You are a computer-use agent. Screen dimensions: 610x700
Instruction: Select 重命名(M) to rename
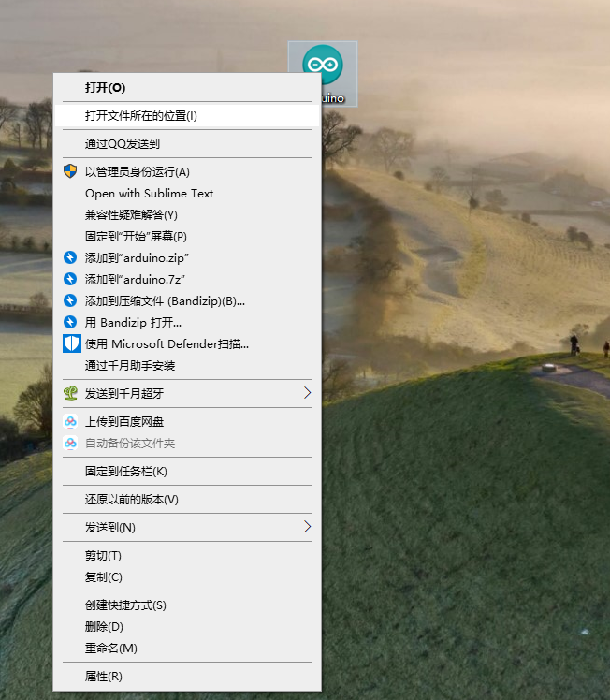[x=187, y=648]
